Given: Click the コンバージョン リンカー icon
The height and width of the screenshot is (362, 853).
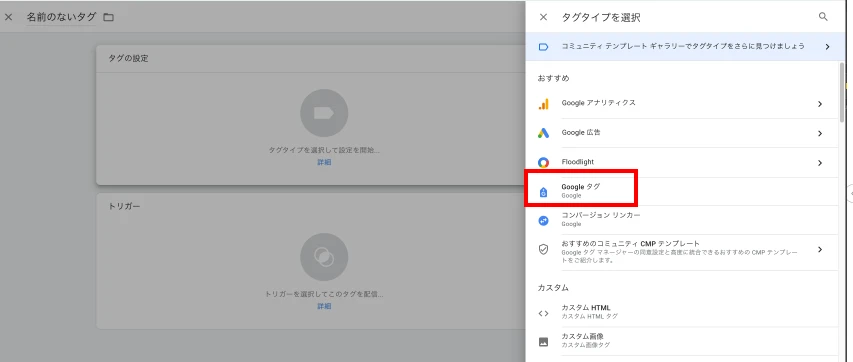Looking at the screenshot, I should click(543, 220).
